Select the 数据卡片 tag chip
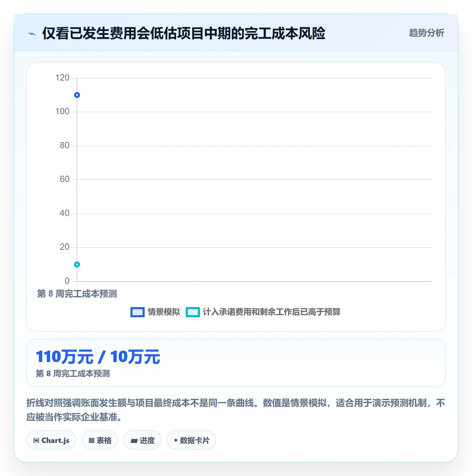Image resolution: width=472 pixels, height=476 pixels. (191, 440)
